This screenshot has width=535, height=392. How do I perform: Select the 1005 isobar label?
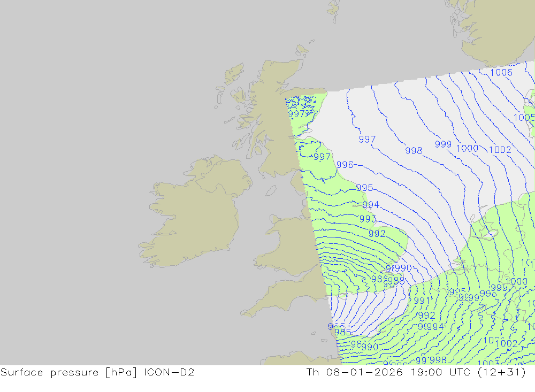coord(524,117)
